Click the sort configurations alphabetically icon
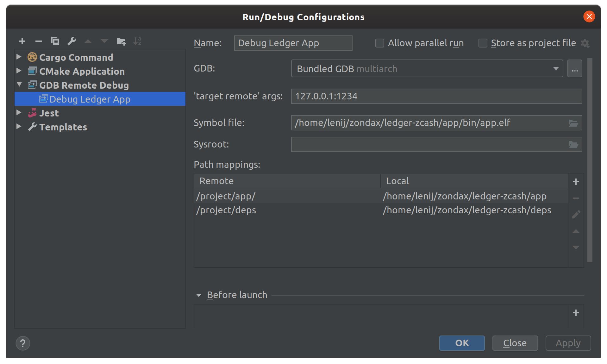This screenshot has height=364, width=607. coord(137,41)
